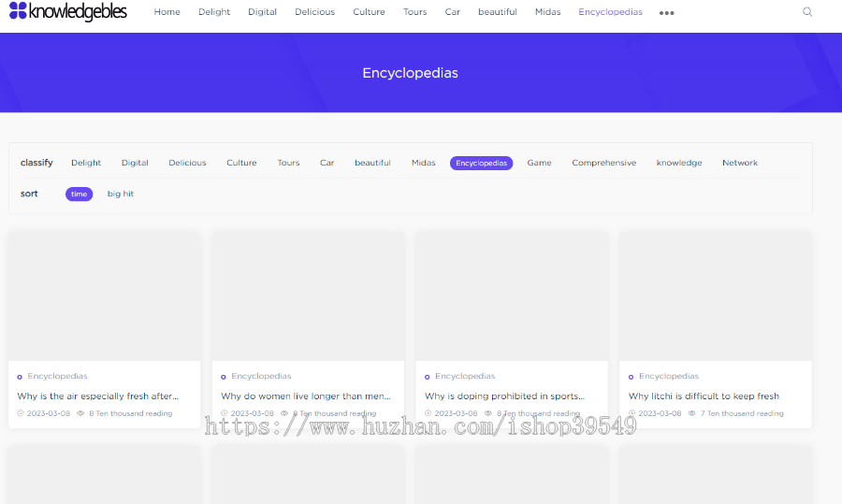Open beautiful in top navigation
This screenshot has width=842, height=504.
pyautogui.click(x=498, y=12)
